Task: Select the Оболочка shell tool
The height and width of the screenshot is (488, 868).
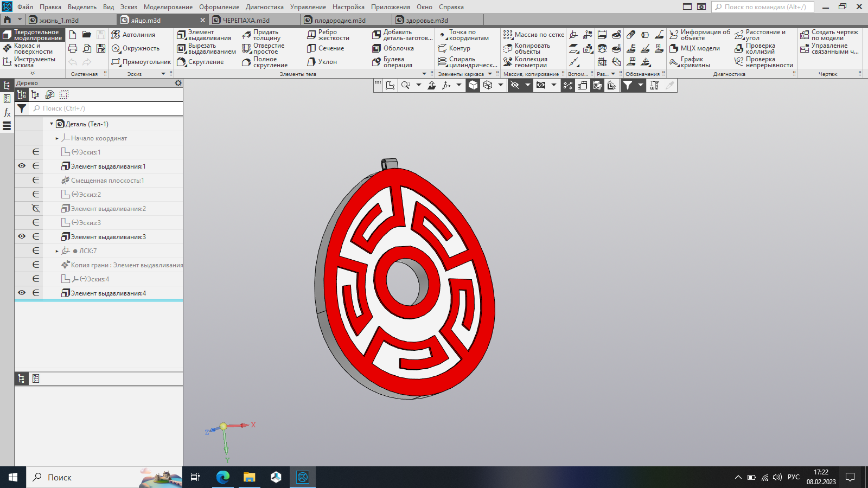Action: tap(393, 48)
